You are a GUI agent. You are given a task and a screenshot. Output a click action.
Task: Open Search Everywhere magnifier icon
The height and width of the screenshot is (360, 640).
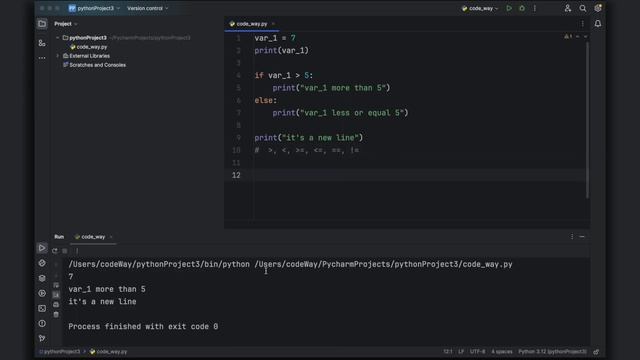582,8
